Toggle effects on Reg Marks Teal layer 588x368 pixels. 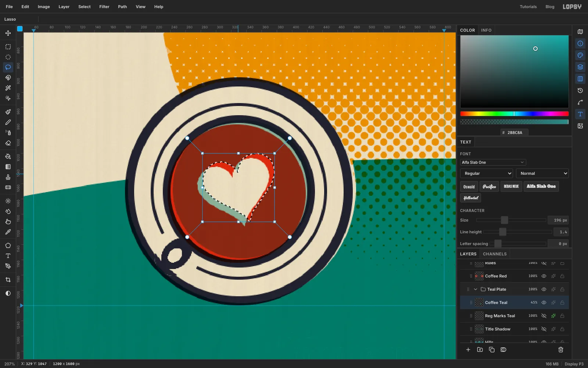coord(553,316)
